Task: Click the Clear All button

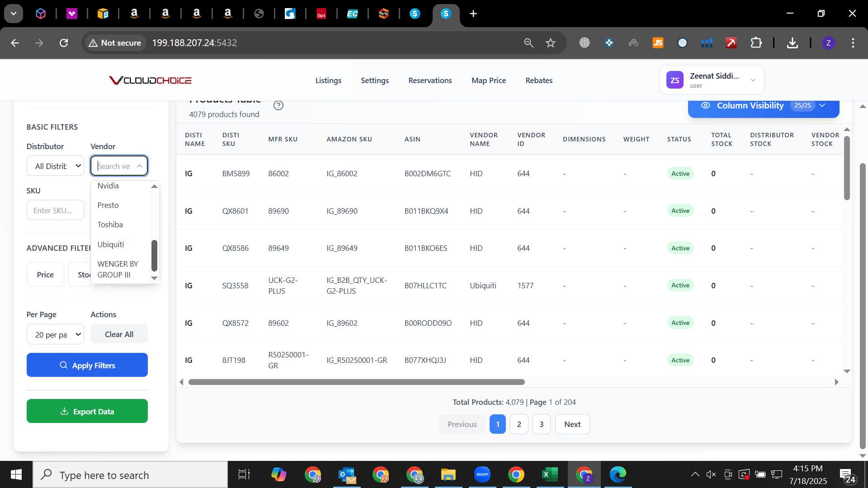Action: [x=119, y=334]
